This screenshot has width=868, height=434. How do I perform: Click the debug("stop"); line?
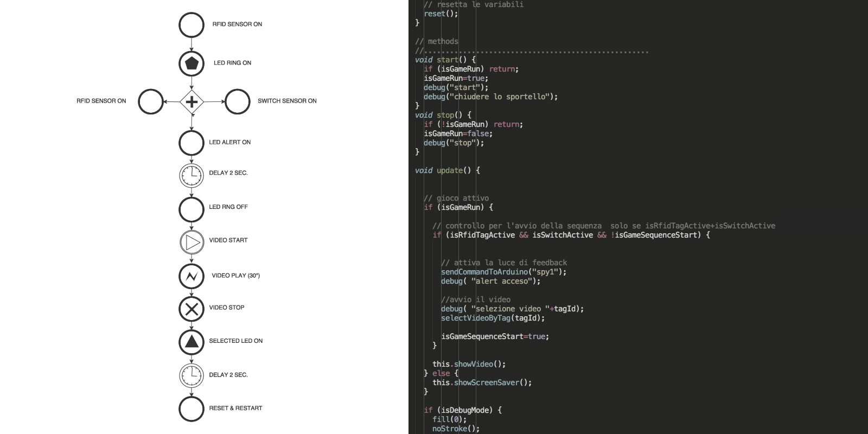click(x=454, y=143)
